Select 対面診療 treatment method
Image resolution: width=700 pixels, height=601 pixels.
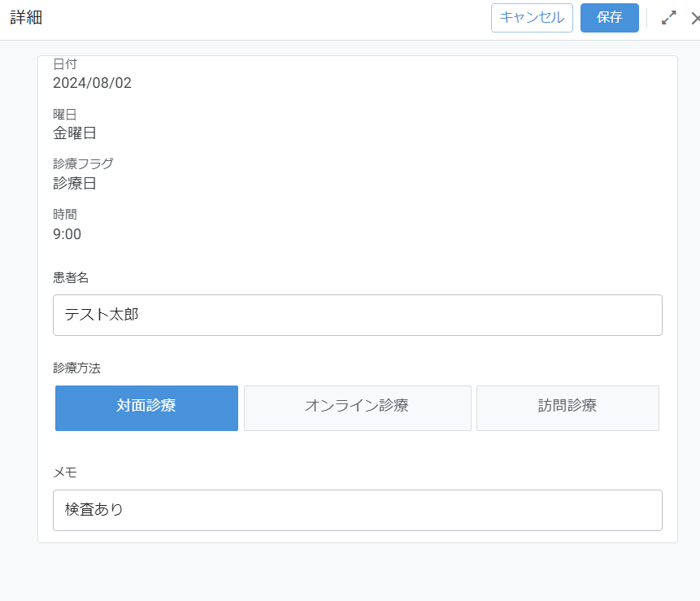coord(146,408)
